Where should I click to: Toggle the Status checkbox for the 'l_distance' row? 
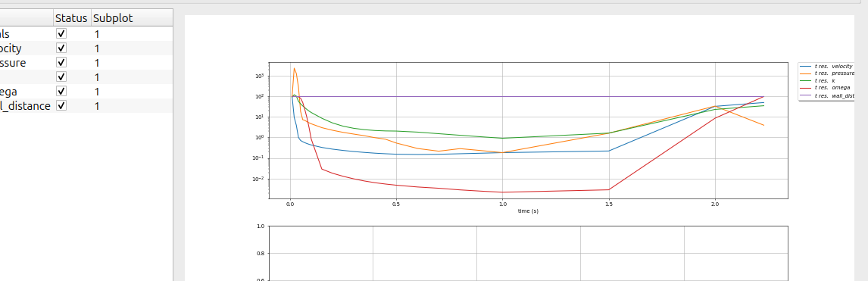pyautogui.click(x=61, y=105)
